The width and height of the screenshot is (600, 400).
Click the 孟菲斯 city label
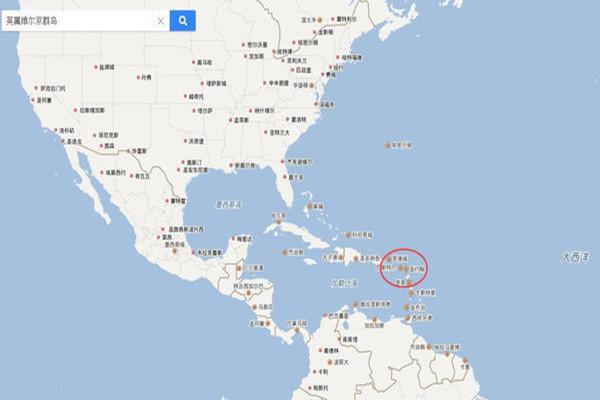(x=241, y=120)
